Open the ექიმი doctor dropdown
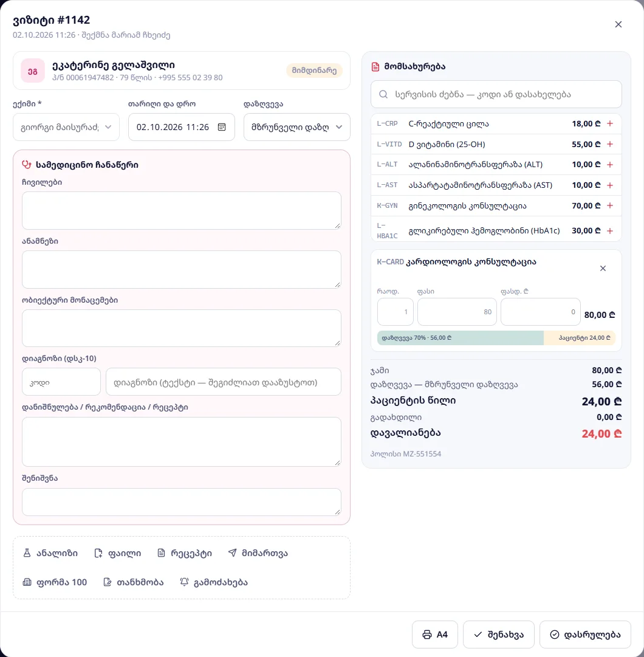This screenshot has height=657, width=644. (x=66, y=127)
